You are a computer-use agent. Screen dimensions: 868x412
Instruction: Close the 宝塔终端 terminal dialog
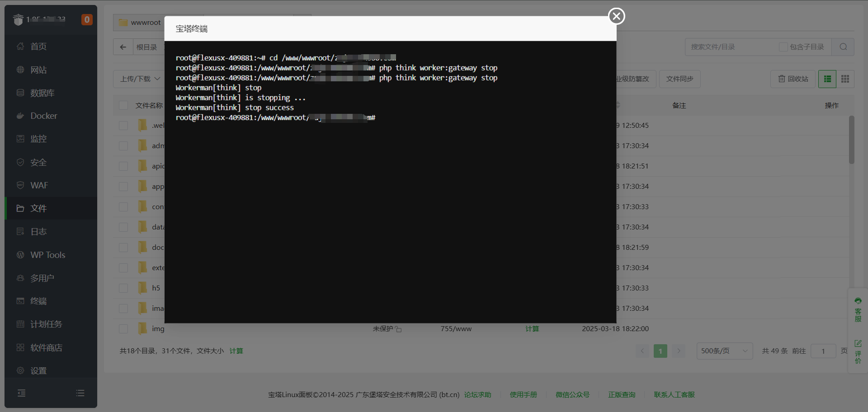coord(616,16)
